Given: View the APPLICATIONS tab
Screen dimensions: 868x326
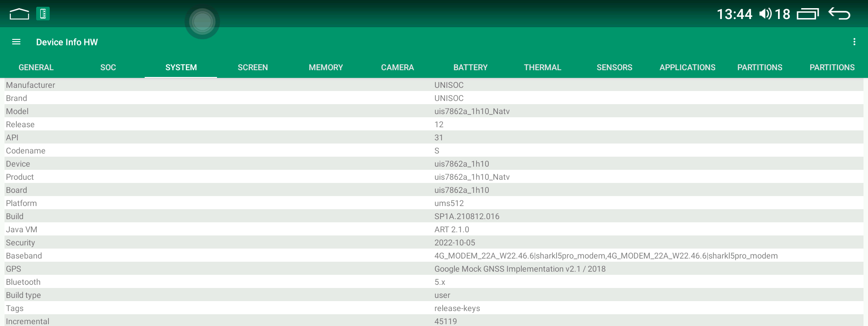Looking at the screenshot, I should pyautogui.click(x=687, y=67).
